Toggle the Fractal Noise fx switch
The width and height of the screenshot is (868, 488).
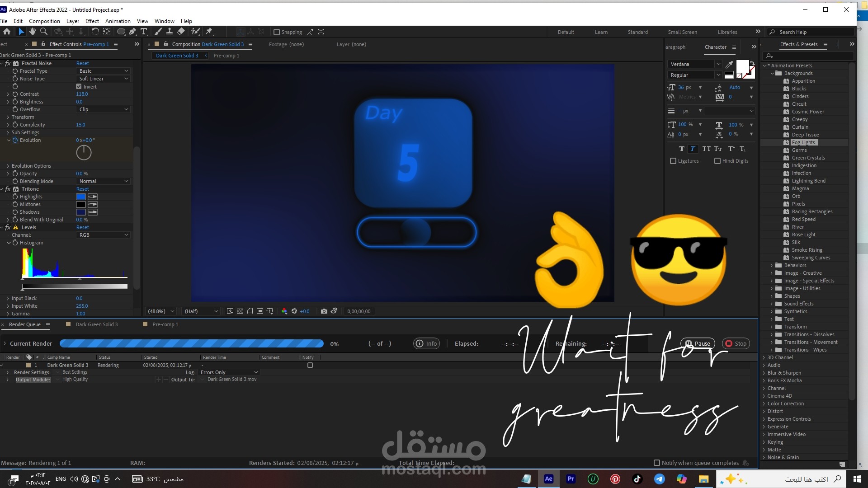coord(8,63)
